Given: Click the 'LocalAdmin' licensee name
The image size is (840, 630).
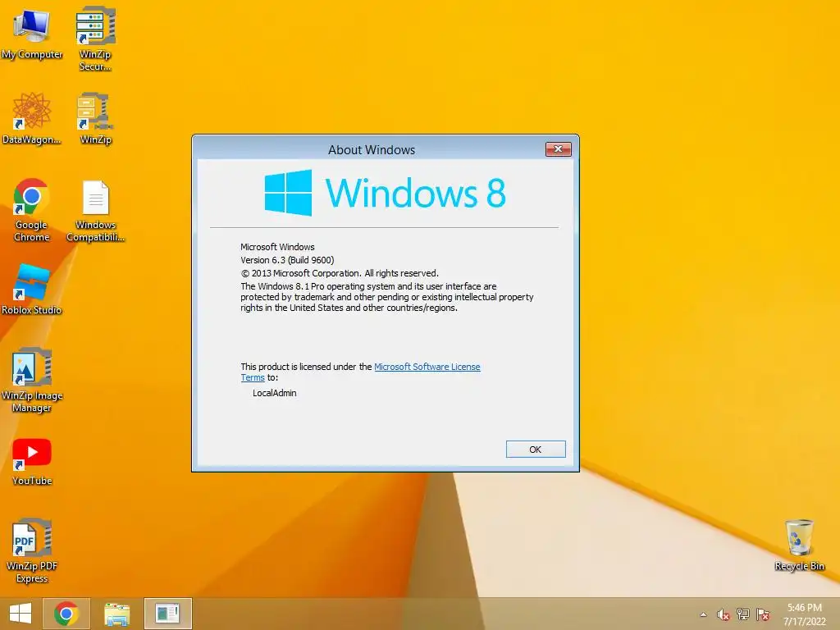Looking at the screenshot, I should pyautogui.click(x=274, y=393).
